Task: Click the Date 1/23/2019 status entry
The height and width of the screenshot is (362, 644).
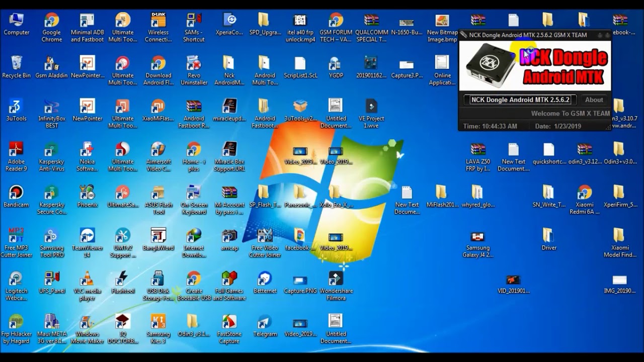Action: coord(558,126)
